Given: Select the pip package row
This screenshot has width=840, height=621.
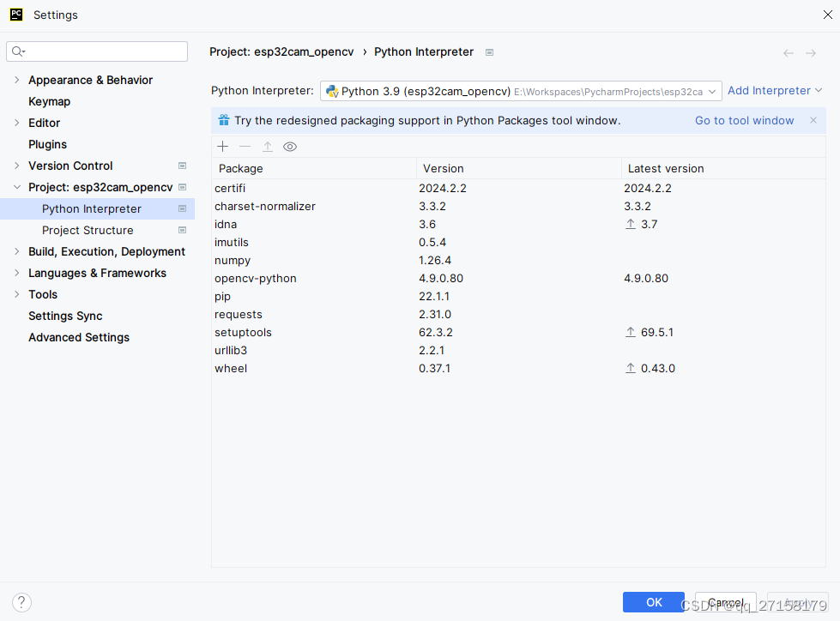Looking at the screenshot, I should [x=518, y=297].
